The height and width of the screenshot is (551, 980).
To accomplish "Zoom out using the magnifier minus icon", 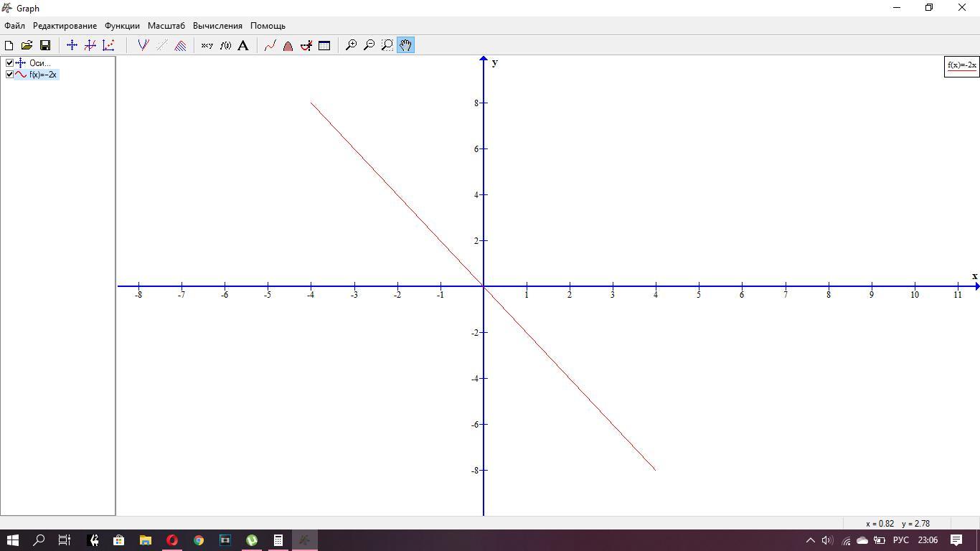I will [x=369, y=45].
